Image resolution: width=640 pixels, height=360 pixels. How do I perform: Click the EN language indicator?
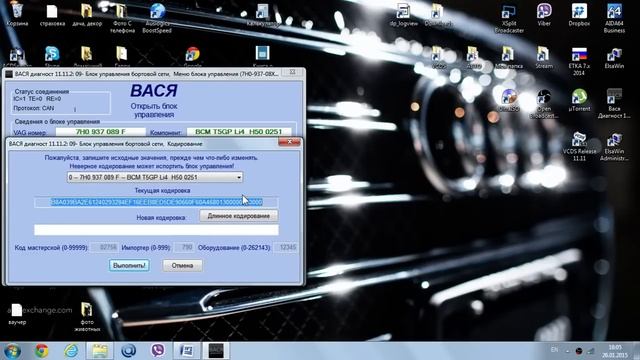(554, 350)
